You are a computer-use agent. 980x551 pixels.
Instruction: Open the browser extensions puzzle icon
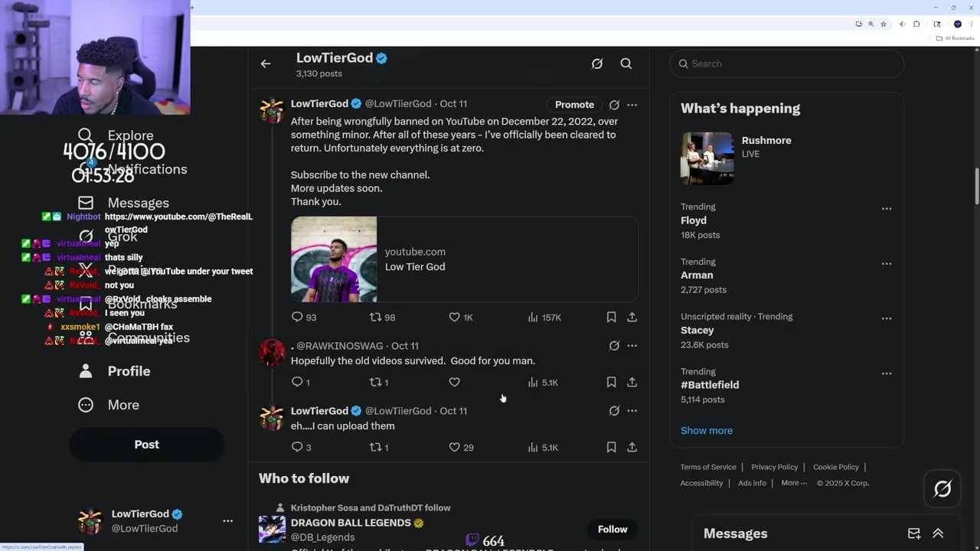(916, 24)
